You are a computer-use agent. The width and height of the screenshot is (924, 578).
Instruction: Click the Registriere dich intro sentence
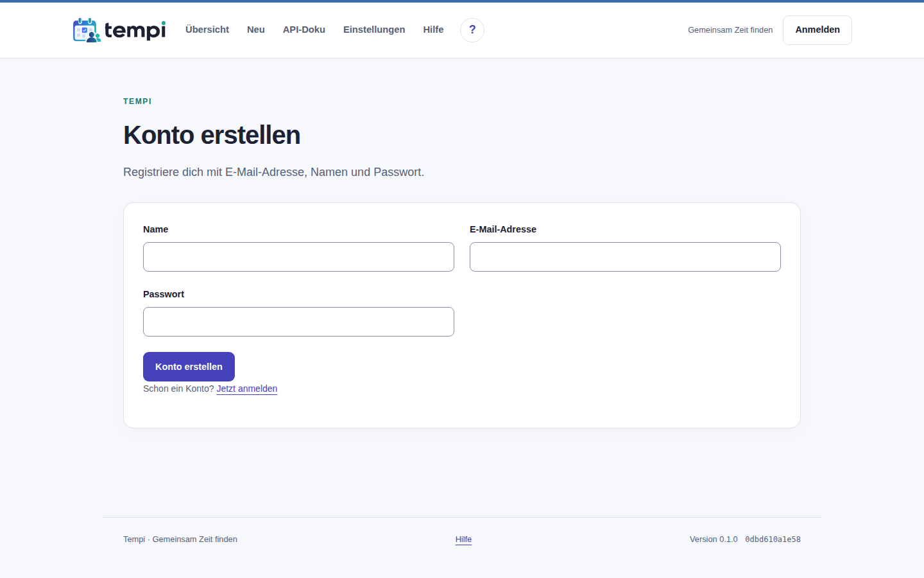click(x=273, y=172)
